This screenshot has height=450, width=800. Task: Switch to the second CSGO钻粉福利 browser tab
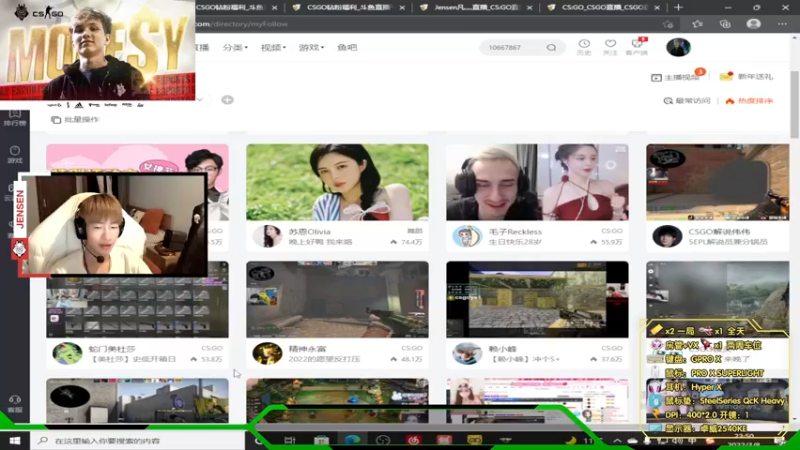348,8
